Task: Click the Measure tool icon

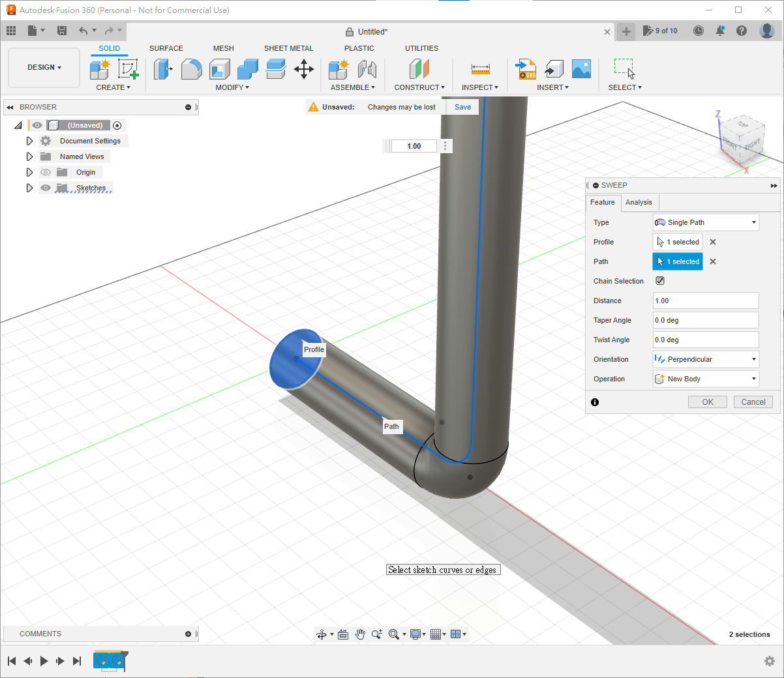Action: 480,68
